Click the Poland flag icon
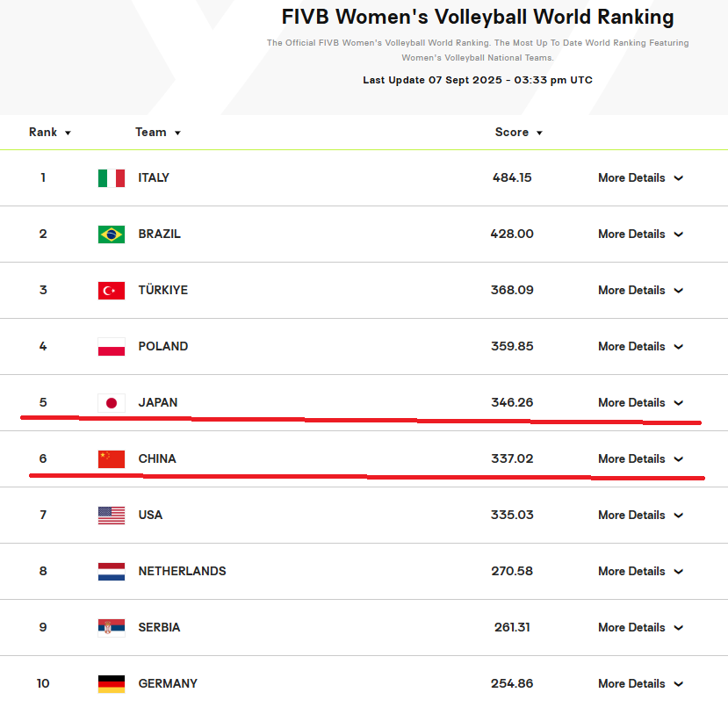The image size is (728, 707). tap(112, 347)
